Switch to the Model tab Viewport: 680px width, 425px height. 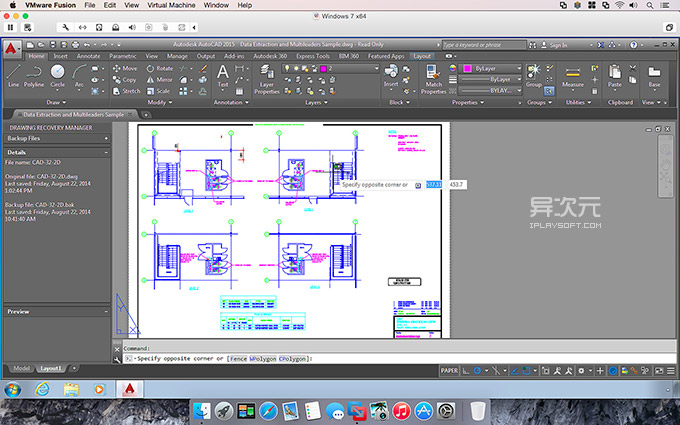(21, 368)
